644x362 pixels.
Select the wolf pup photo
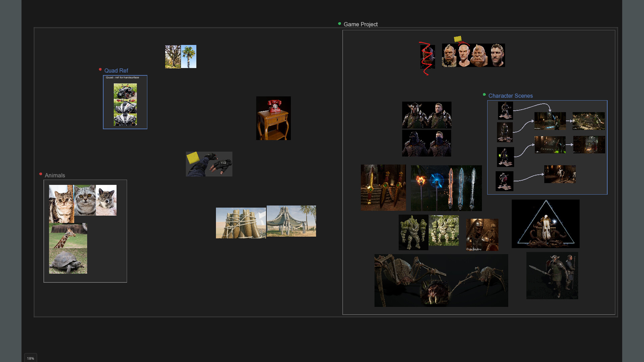[106, 200]
